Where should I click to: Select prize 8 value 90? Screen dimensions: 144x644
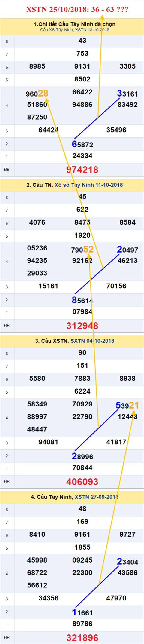point(82,353)
